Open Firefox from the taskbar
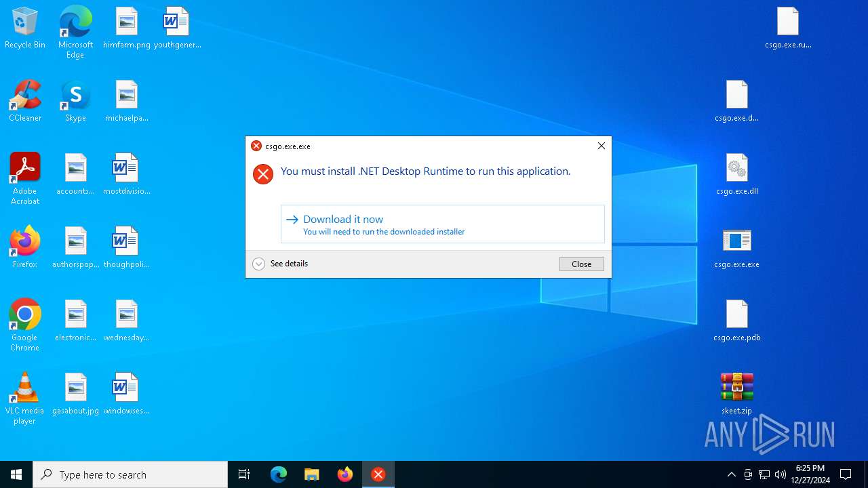Screen dimensions: 868x488 click(x=345, y=474)
